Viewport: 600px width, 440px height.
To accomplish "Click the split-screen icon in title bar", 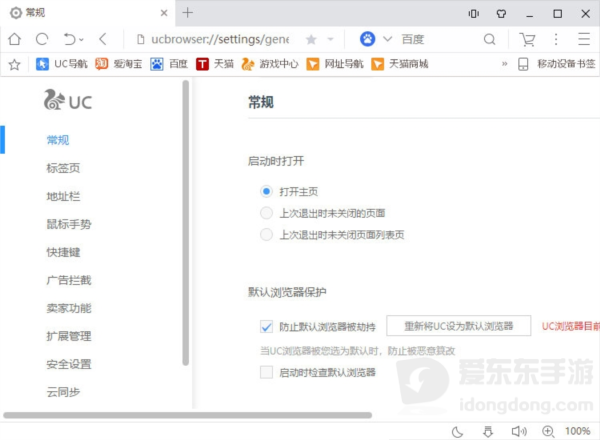I will click(474, 14).
